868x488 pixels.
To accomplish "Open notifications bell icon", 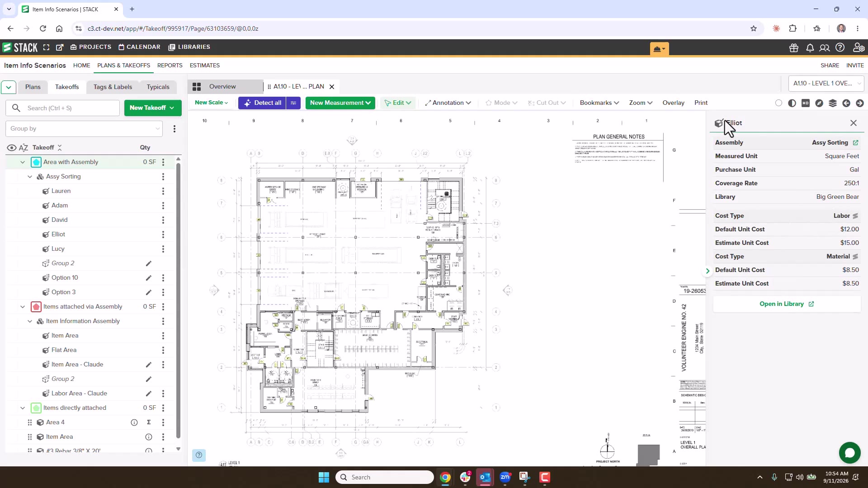I will click(810, 48).
